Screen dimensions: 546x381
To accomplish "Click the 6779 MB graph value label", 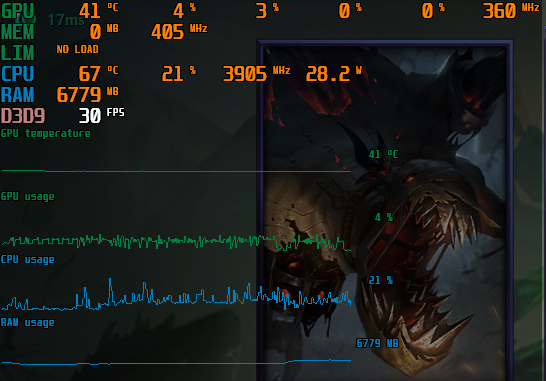I will [x=377, y=343].
